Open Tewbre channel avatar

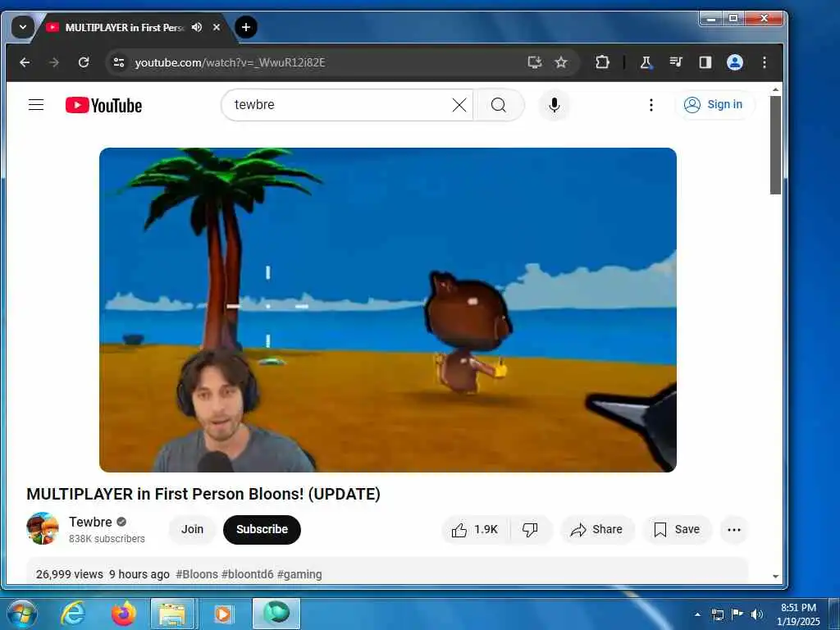tap(43, 529)
